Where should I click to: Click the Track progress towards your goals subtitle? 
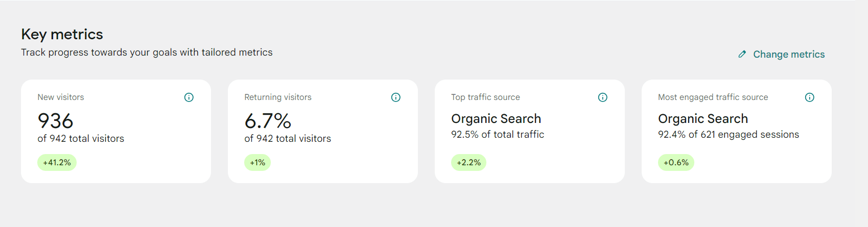[147, 53]
